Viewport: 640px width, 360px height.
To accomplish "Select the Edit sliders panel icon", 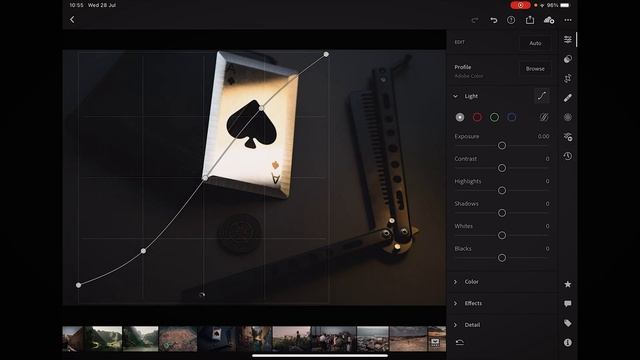I will tap(568, 40).
